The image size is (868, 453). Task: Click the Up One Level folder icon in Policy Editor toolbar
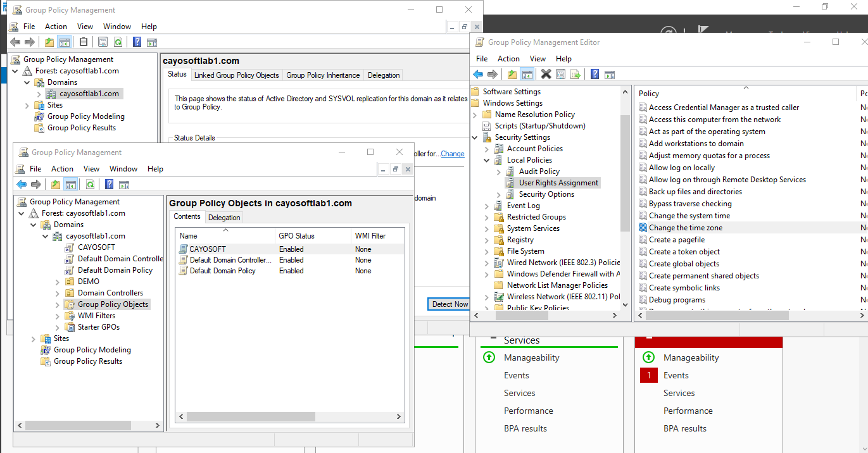[x=512, y=74]
